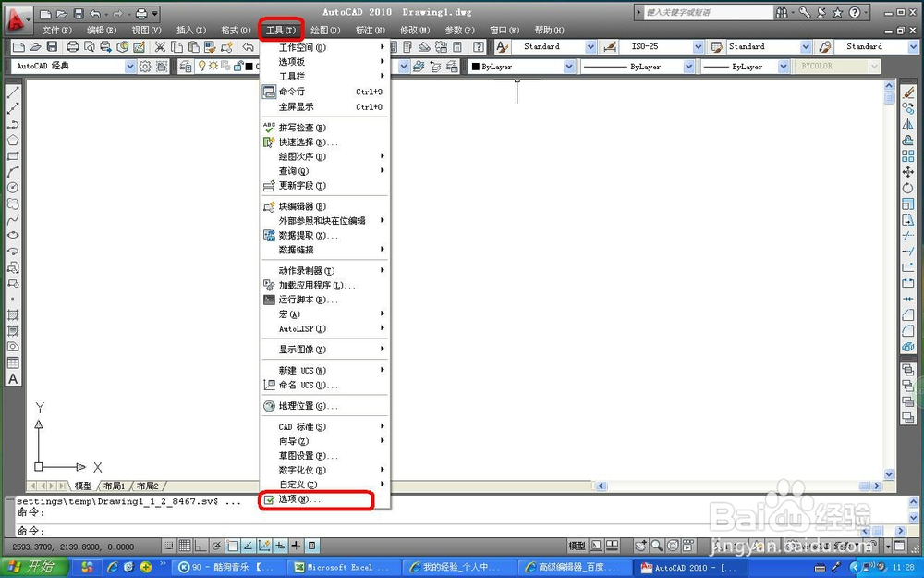Expand the 工具栏 submenu
Viewport: 924px width, 578px height.
point(324,76)
